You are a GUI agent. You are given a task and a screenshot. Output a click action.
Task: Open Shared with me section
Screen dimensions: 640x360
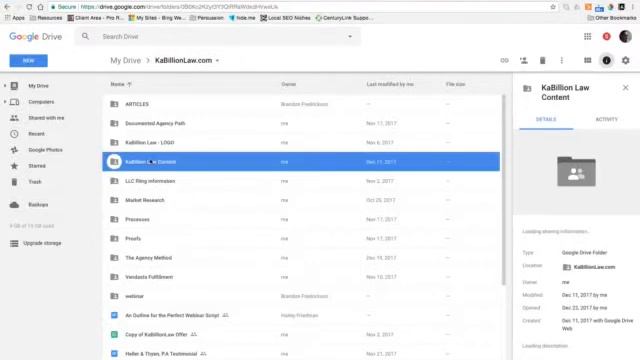pyautogui.click(x=46, y=118)
